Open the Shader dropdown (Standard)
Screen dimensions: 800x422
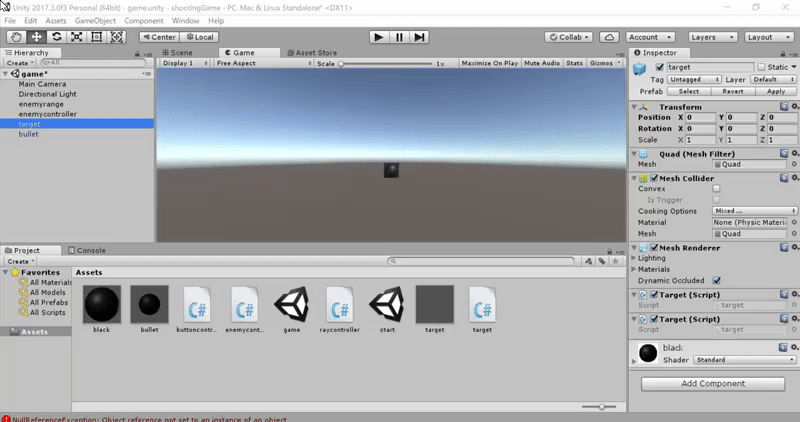[x=745, y=360]
